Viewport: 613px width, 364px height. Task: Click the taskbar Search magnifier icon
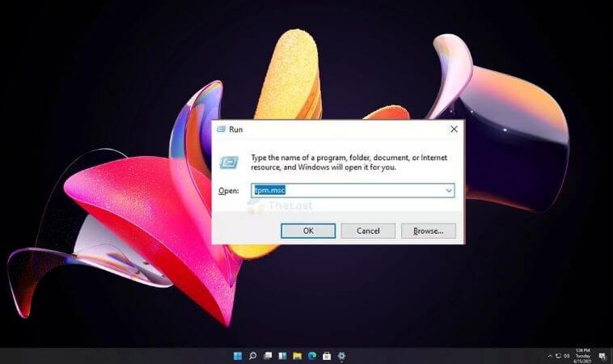pyautogui.click(x=253, y=356)
